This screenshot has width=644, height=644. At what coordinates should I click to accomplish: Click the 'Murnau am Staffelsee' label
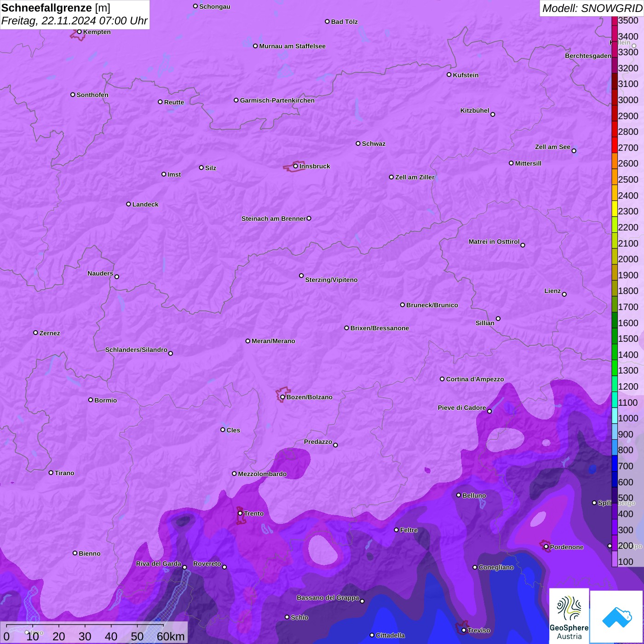(x=292, y=46)
